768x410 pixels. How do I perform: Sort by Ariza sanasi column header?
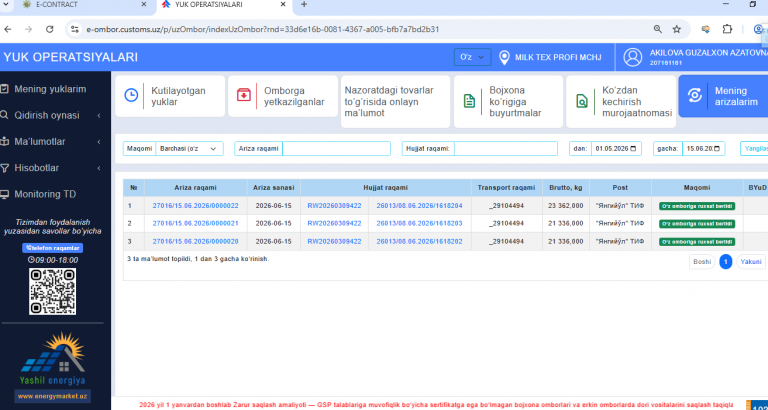tap(273, 188)
